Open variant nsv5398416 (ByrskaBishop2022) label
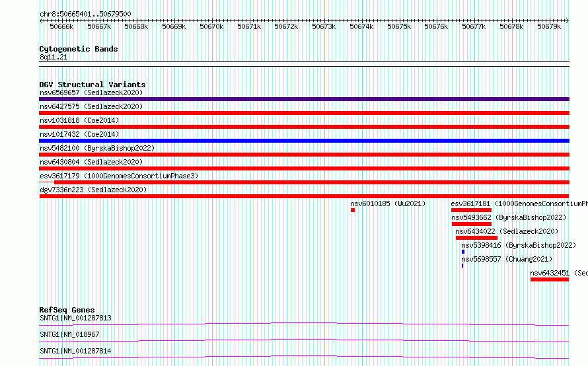 (x=519, y=245)
